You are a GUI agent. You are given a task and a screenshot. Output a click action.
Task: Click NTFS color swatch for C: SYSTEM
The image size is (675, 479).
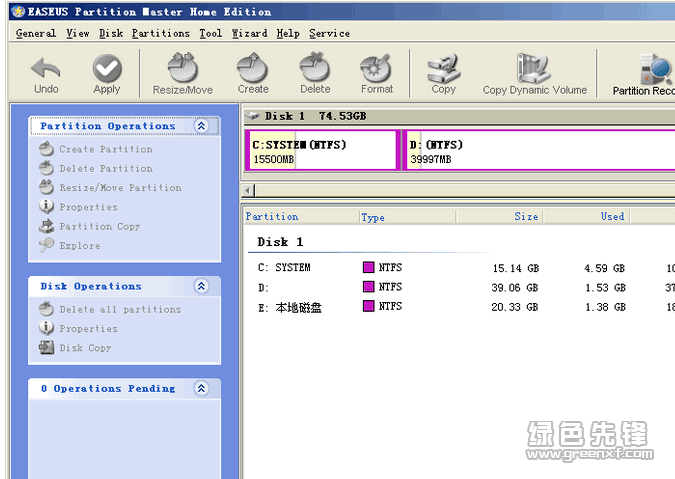coord(368,267)
